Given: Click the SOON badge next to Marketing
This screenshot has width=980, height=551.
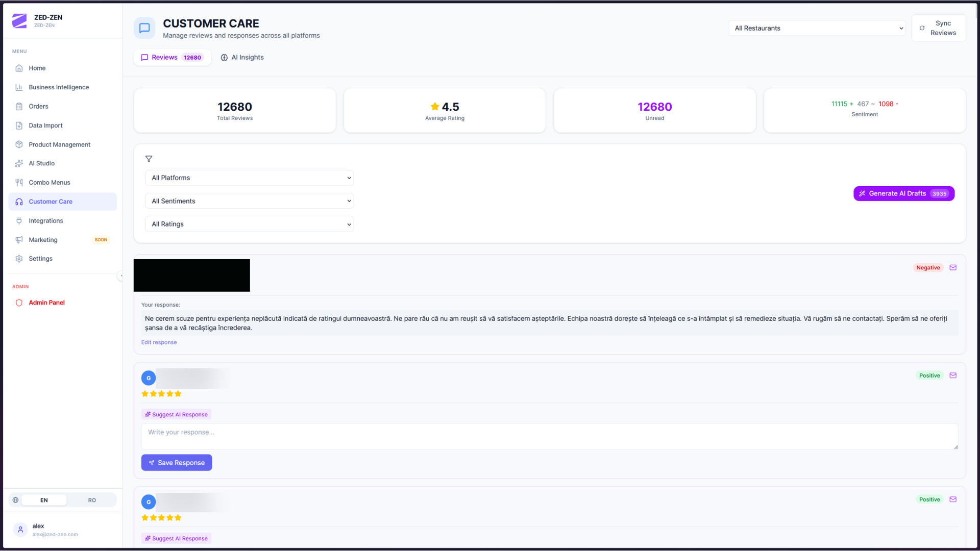Looking at the screenshot, I should tap(101, 240).
